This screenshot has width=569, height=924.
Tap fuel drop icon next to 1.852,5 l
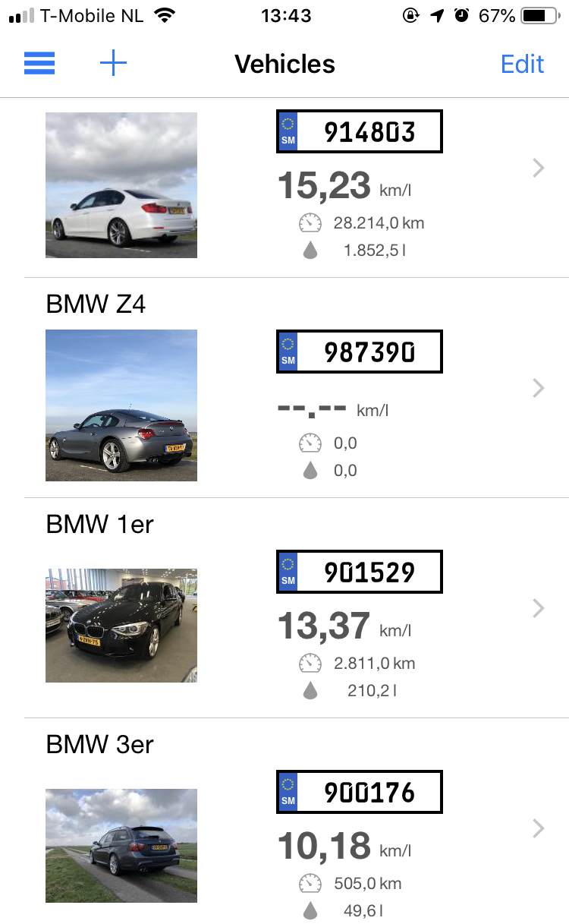310,250
